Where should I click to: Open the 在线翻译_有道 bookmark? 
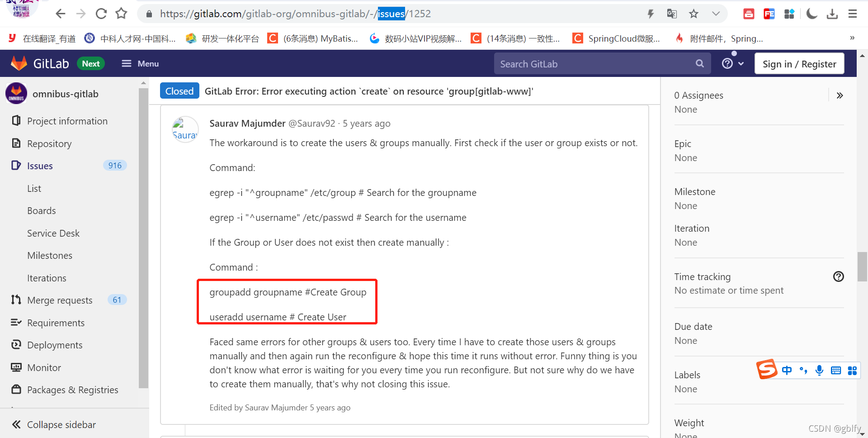(42, 38)
